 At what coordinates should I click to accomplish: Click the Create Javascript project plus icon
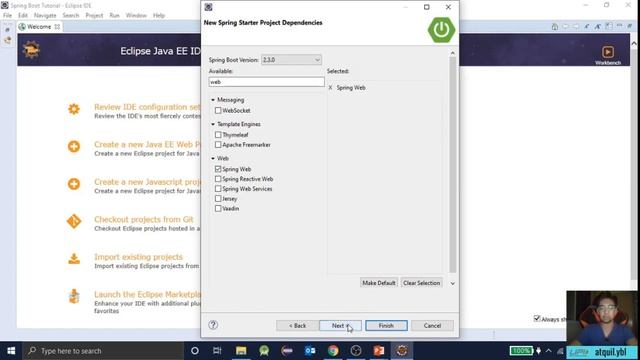tap(74, 184)
